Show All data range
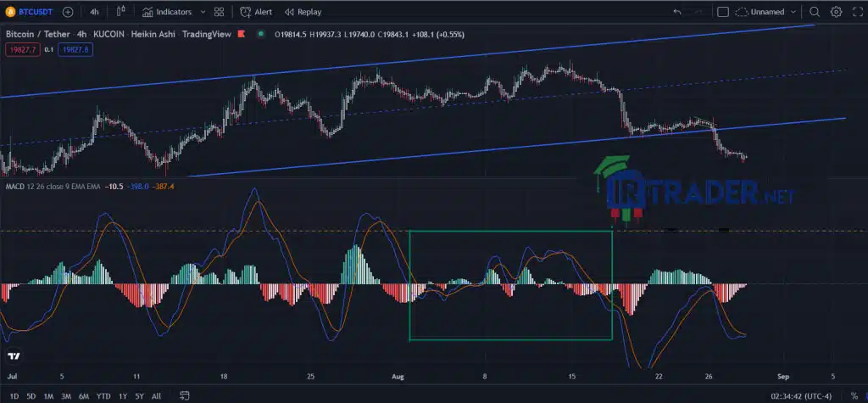The height and width of the screenshot is (403, 868). (156, 396)
